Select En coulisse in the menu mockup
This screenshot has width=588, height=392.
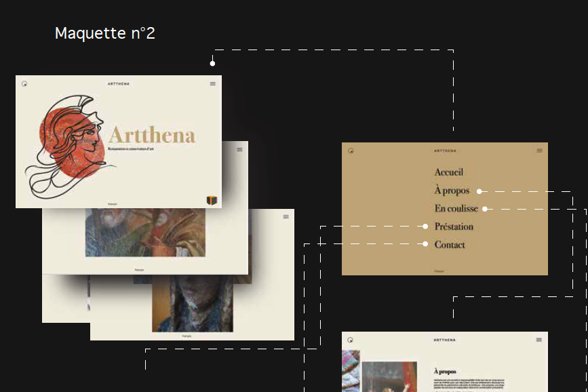click(456, 209)
